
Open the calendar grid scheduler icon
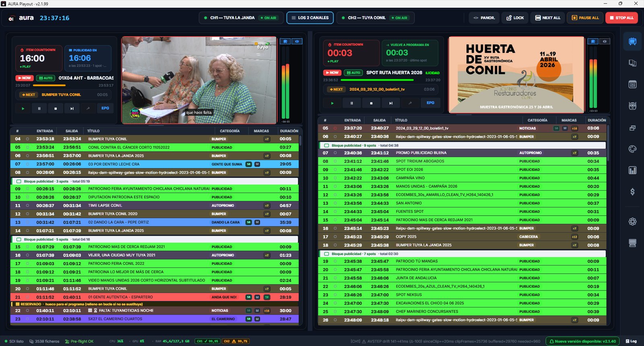pos(632,84)
